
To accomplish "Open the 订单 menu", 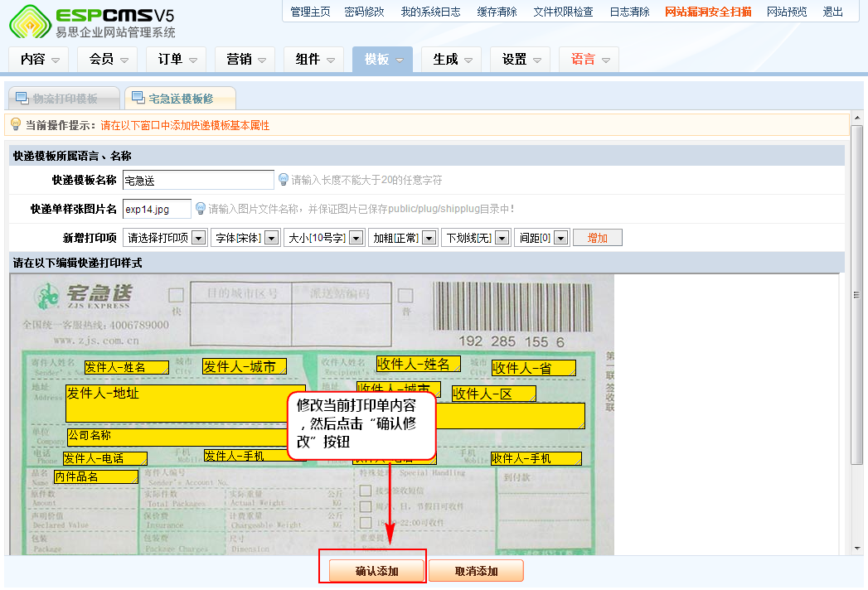I will tap(176, 59).
